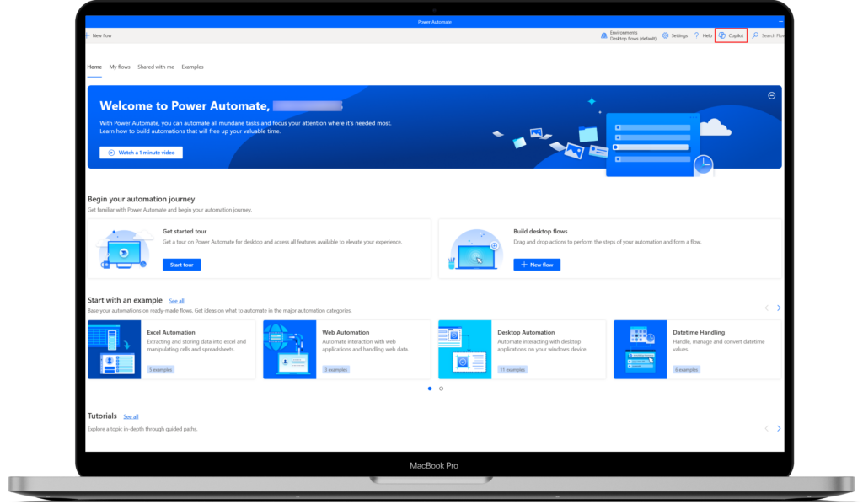This screenshot has width=863, height=504.
Task: Open the Settings gear in toolbar
Action: (675, 35)
